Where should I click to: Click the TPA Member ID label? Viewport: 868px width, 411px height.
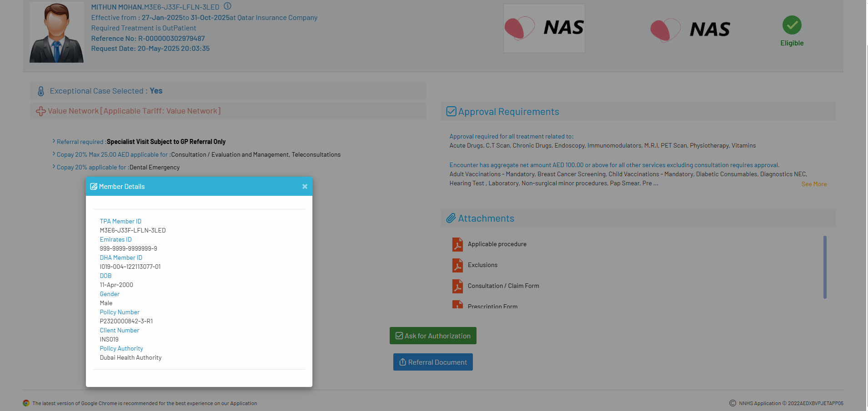click(120, 222)
